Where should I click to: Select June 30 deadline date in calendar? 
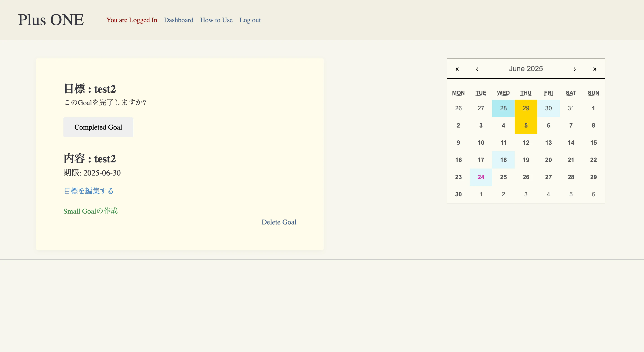click(458, 194)
